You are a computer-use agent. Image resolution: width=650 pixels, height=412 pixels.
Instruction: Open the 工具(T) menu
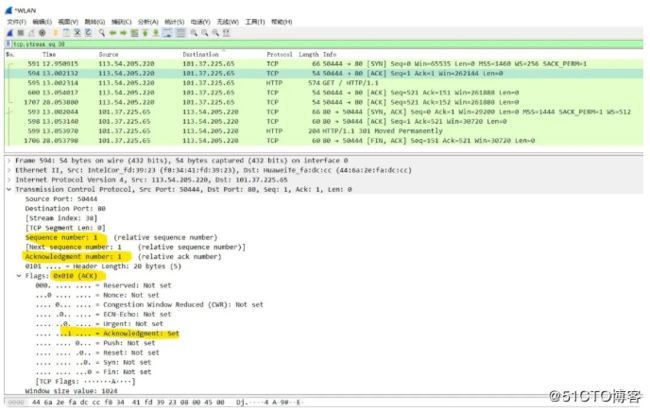pyautogui.click(x=255, y=22)
